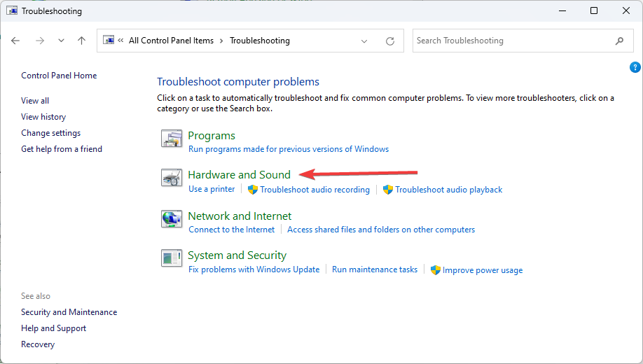Click the forward arrow navigation button
The image size is (643, 364).
[40, 41]
